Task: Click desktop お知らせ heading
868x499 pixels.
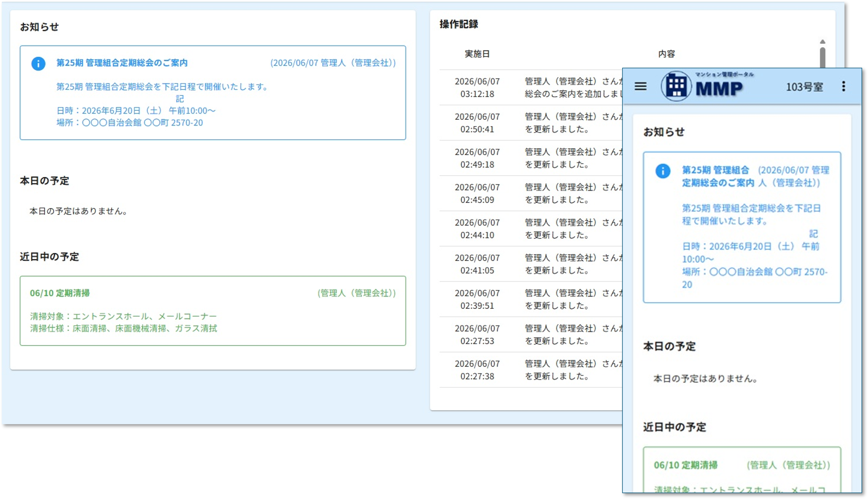Action: [x=39, y=27]
